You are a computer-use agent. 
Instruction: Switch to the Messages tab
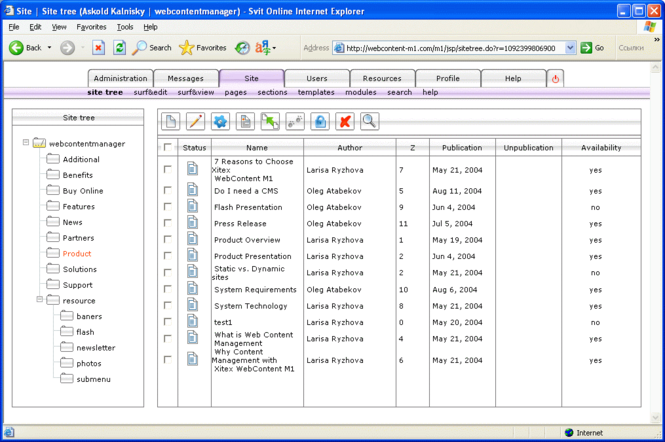185,78
